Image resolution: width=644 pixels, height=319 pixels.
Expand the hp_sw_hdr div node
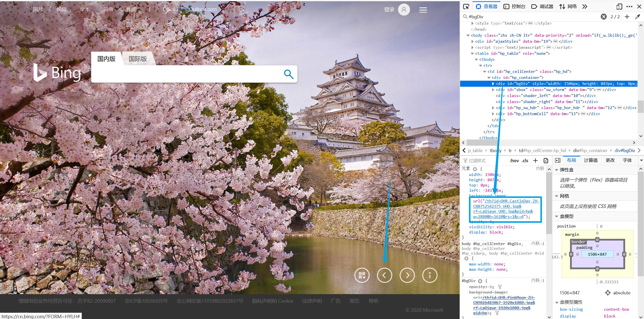pyautogui.click(x=493, y=108)
